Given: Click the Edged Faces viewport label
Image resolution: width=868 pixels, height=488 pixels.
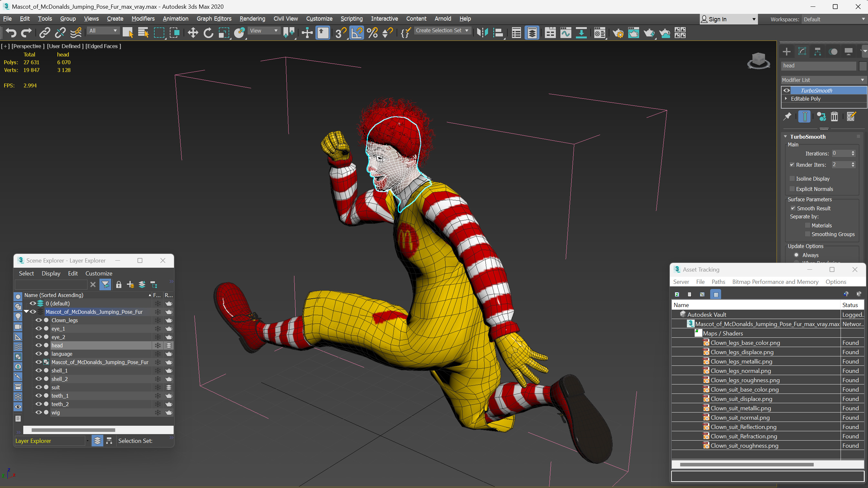Looking at the screenshot, I should click(x=103, y=46).
